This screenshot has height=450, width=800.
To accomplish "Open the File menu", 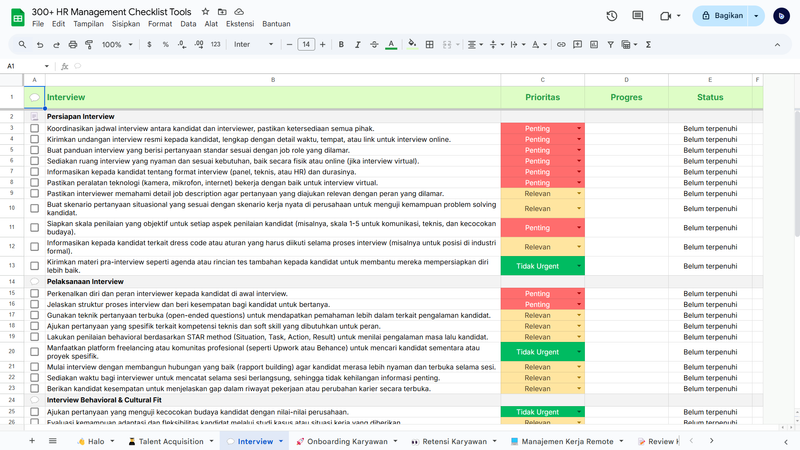I will coord(38,24).
